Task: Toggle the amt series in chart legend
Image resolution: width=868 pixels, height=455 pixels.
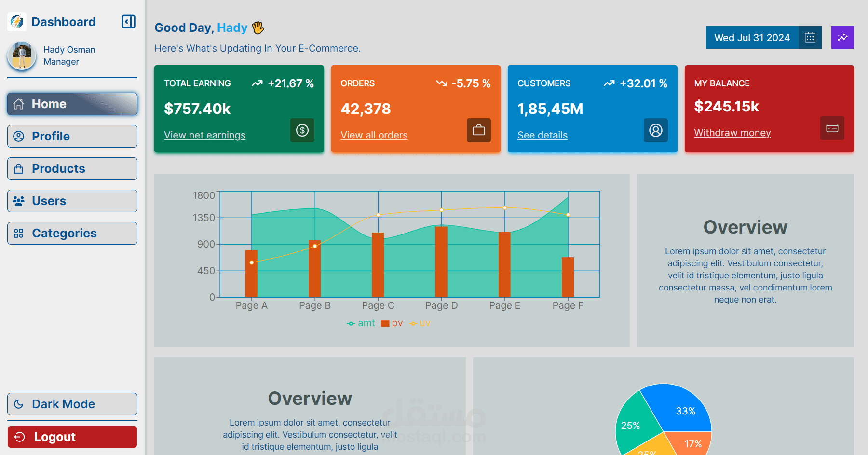Action: click(x=361, y=323)
